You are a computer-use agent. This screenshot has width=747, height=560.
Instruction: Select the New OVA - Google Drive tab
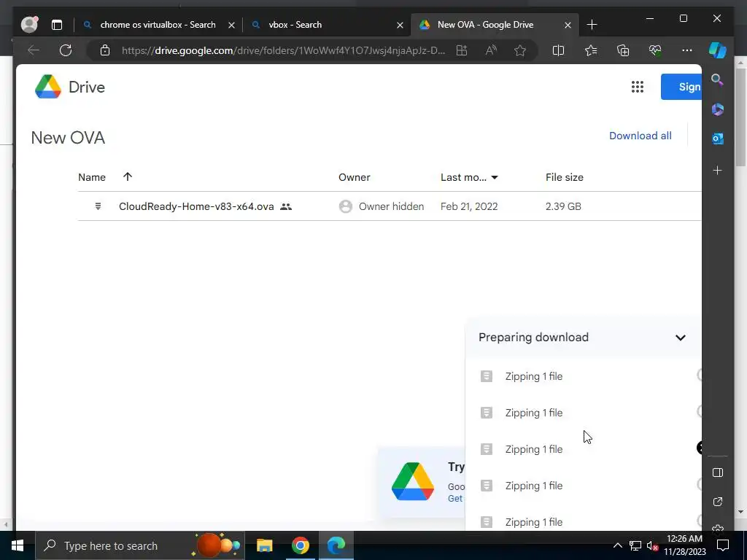point(485,25)
